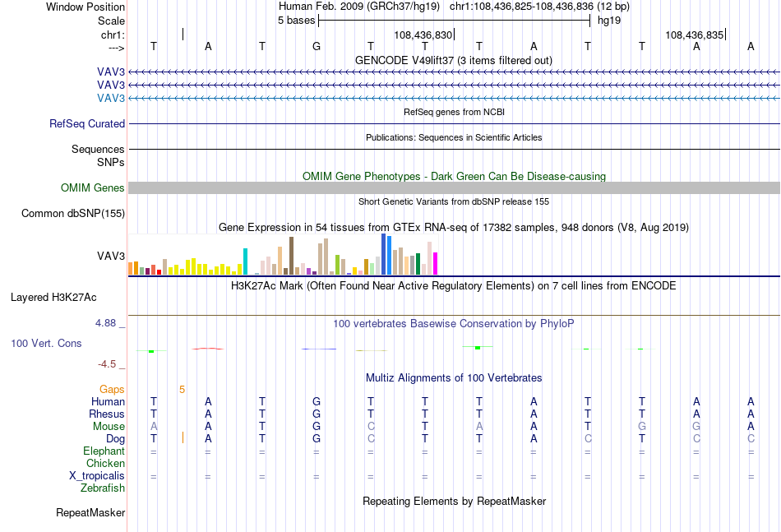Open Publications: Sequences in Scientific Articles title
781x532 pixels.
[454, 137]
